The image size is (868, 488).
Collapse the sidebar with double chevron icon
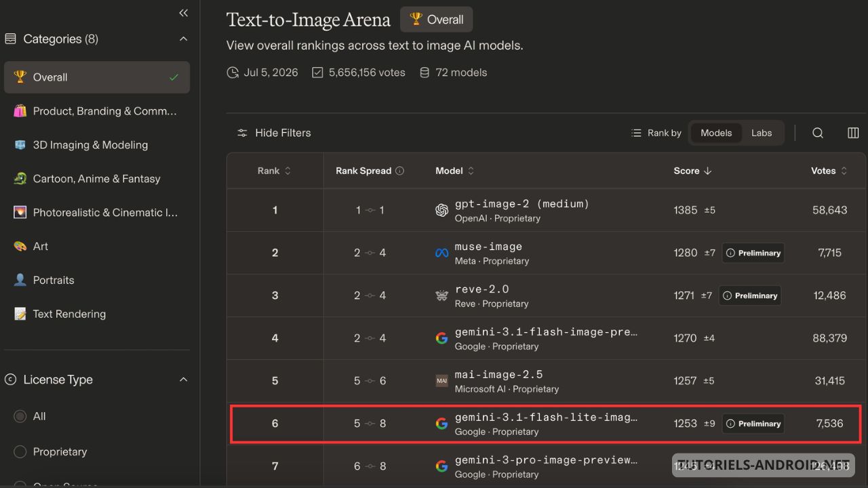[183, 13]
